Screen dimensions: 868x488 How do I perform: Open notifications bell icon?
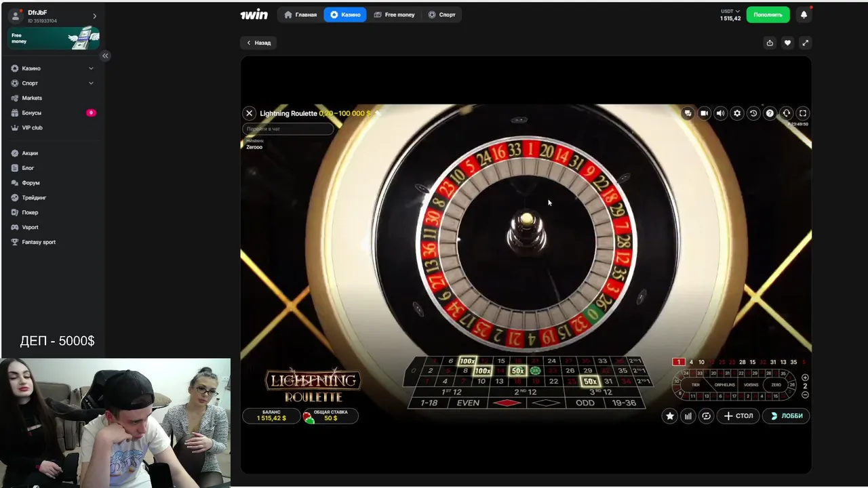coord(804,14)
